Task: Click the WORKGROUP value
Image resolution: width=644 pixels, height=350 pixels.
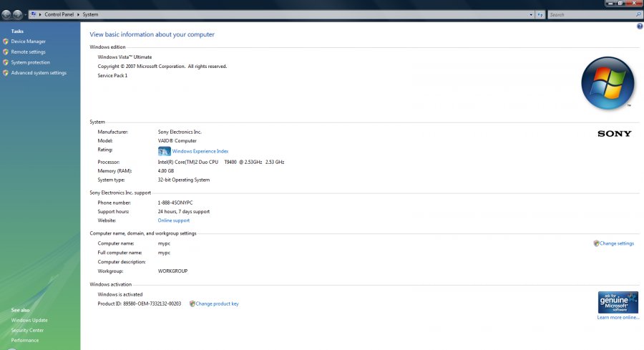Action: 172,271
